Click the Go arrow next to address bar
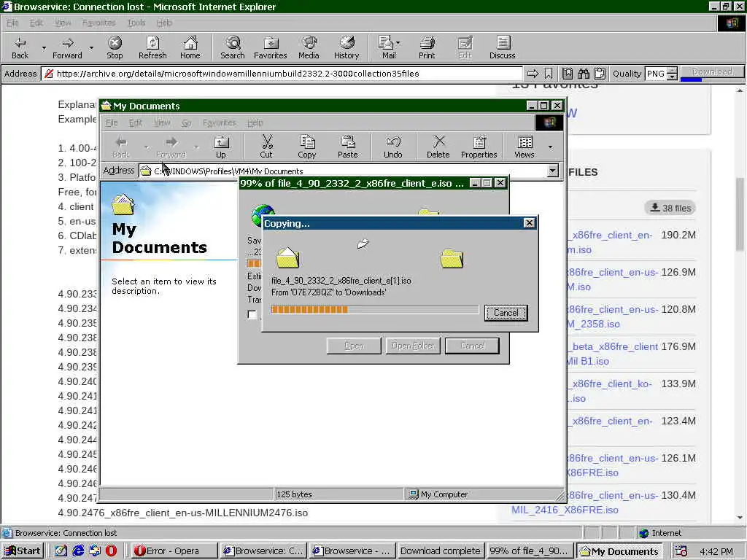The image size is (747, 560). 533,74
